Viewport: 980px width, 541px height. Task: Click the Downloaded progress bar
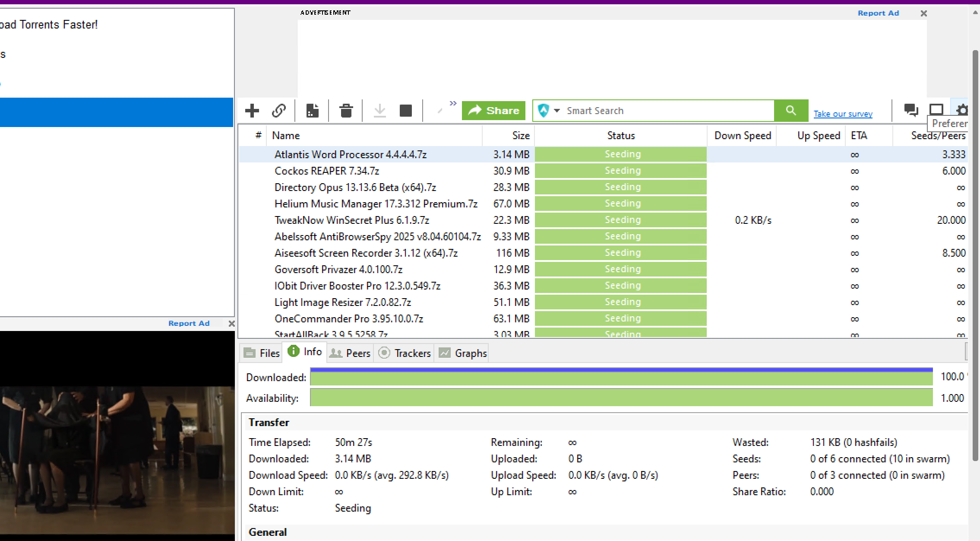click(x=621, y=376)
